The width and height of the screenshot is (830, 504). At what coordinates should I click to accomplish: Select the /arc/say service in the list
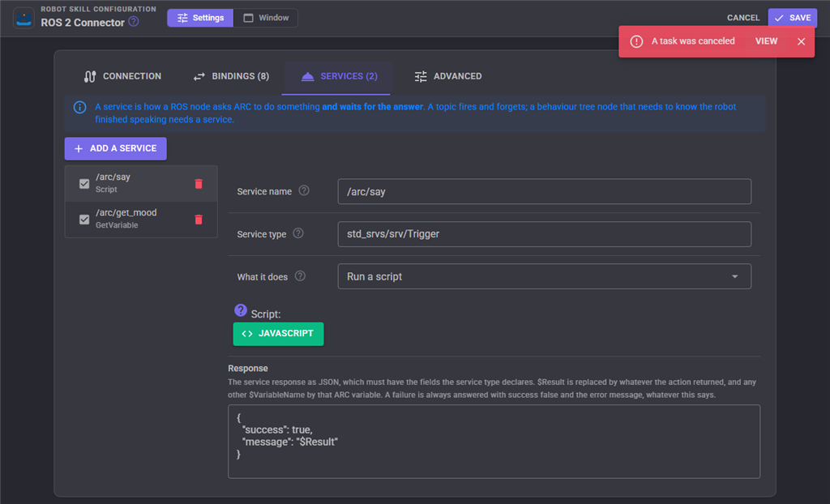141,183
